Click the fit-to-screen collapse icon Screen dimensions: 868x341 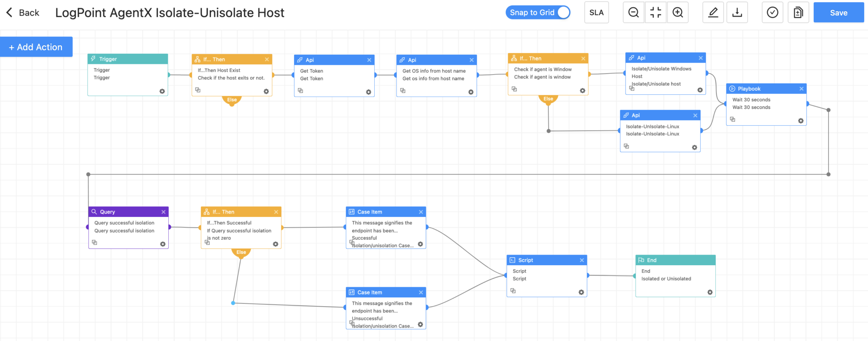655,13
